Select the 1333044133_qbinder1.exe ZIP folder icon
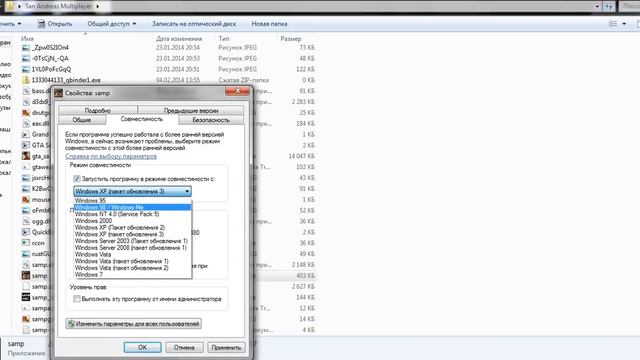The width and height of the screenshot is (640, 360). pyautogui.click(x=26, y=80)
